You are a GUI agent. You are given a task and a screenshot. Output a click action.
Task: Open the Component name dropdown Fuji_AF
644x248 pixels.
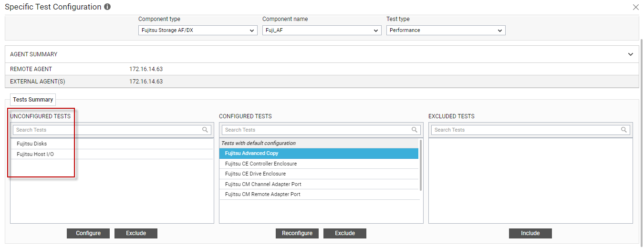point(322,30)
